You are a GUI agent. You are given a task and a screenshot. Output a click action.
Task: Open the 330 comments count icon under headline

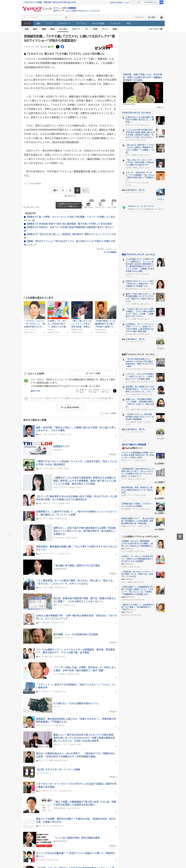click(x=44, y=47)
